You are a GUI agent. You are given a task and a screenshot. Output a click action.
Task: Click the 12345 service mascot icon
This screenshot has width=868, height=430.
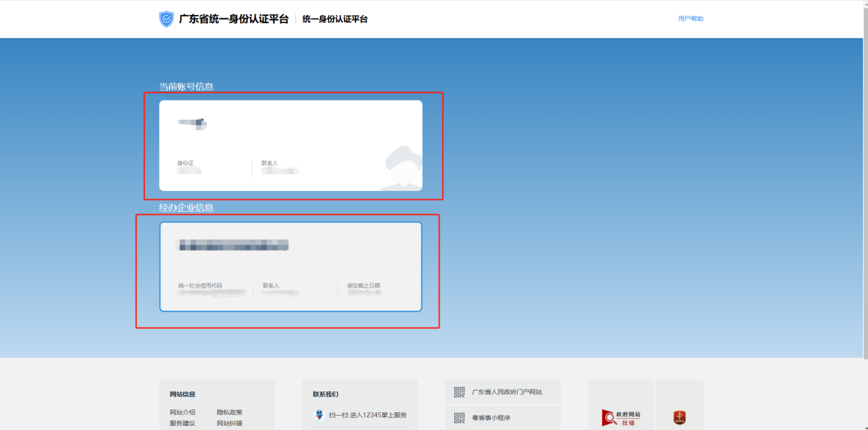point(319,415)
